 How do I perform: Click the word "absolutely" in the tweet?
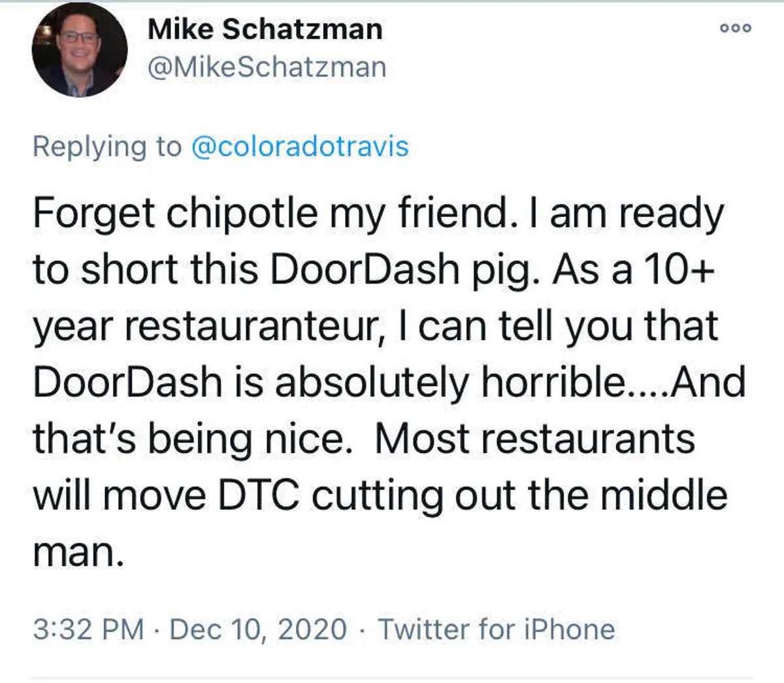[371, 382]
